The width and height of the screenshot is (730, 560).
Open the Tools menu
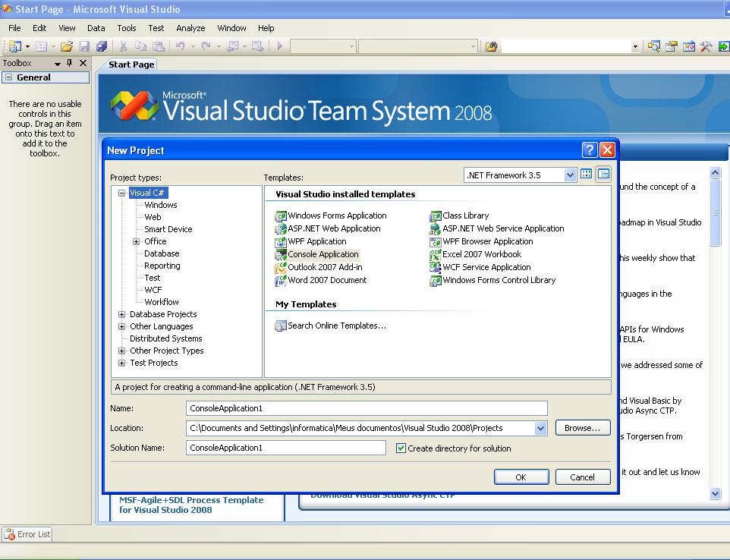127,28
